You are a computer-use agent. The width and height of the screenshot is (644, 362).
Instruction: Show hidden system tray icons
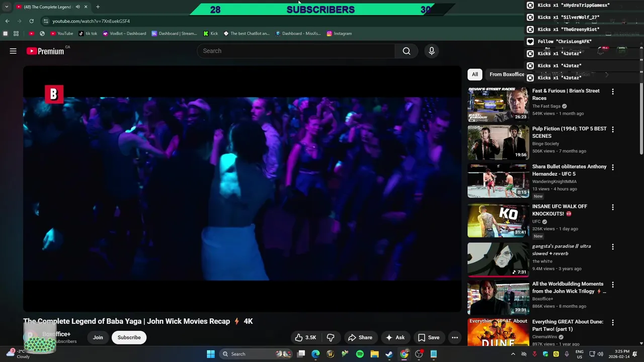click(x=513, y=354)
